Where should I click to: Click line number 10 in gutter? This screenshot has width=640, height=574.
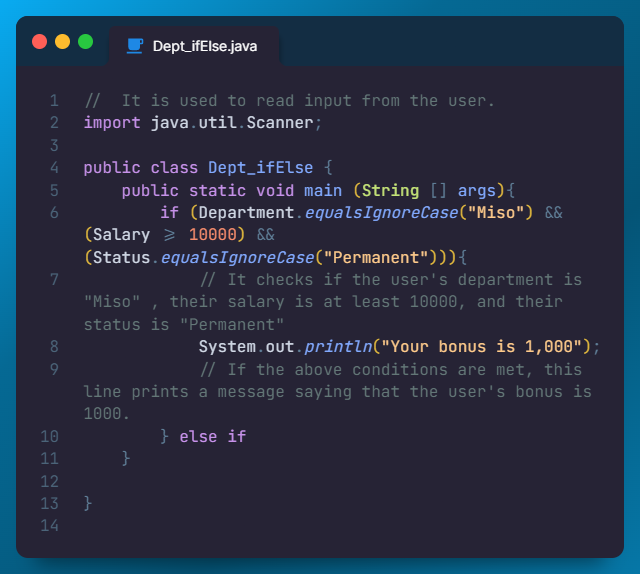click(x=49, y=436)
